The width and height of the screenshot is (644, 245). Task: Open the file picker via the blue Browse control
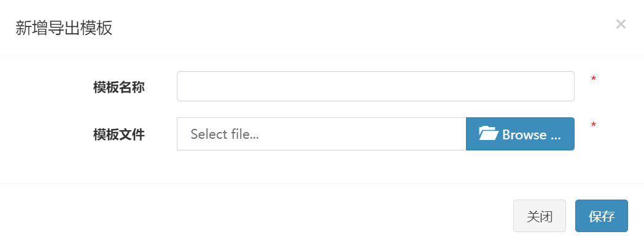click(520, 134)
